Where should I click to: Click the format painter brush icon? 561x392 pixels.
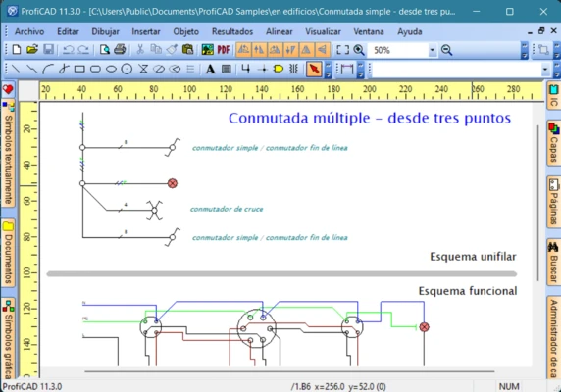pyautogui.click(x=172, y=50)
